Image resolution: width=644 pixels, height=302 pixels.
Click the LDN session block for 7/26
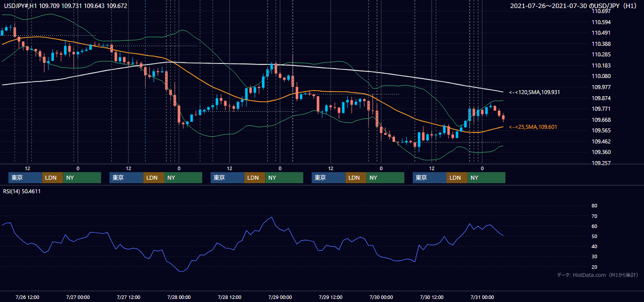[52, 178]
